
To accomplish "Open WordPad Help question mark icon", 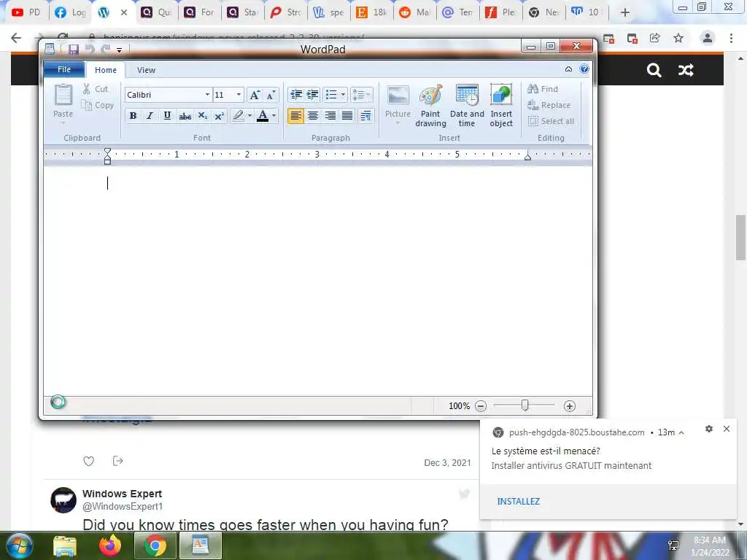I will click(584, 69).
